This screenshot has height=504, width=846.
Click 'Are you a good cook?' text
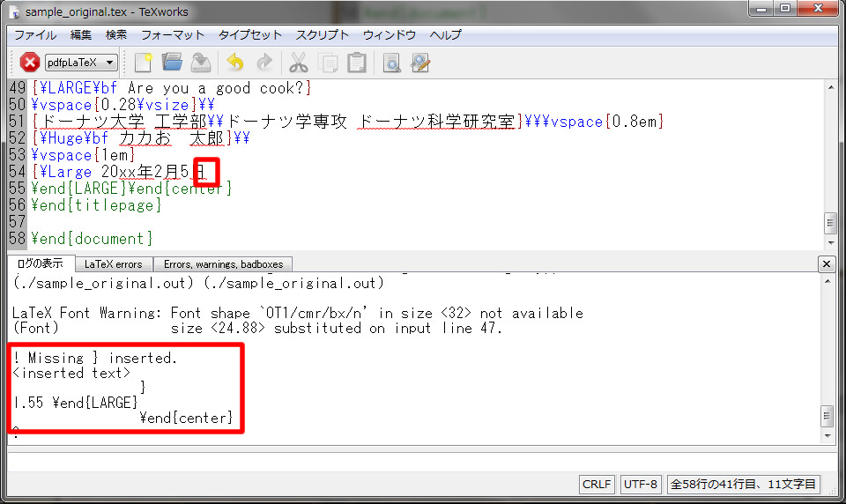(216, 88)
